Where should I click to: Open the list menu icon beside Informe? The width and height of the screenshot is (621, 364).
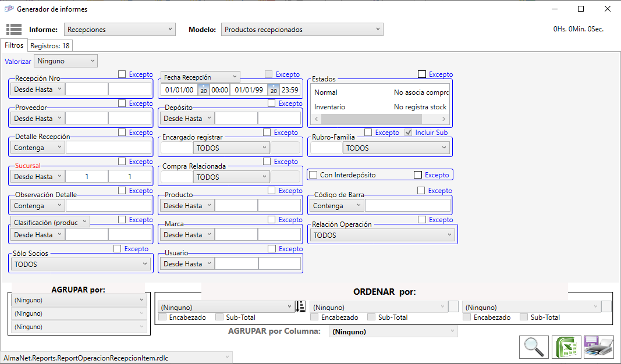pyautogui.click(x=14, y=30)
